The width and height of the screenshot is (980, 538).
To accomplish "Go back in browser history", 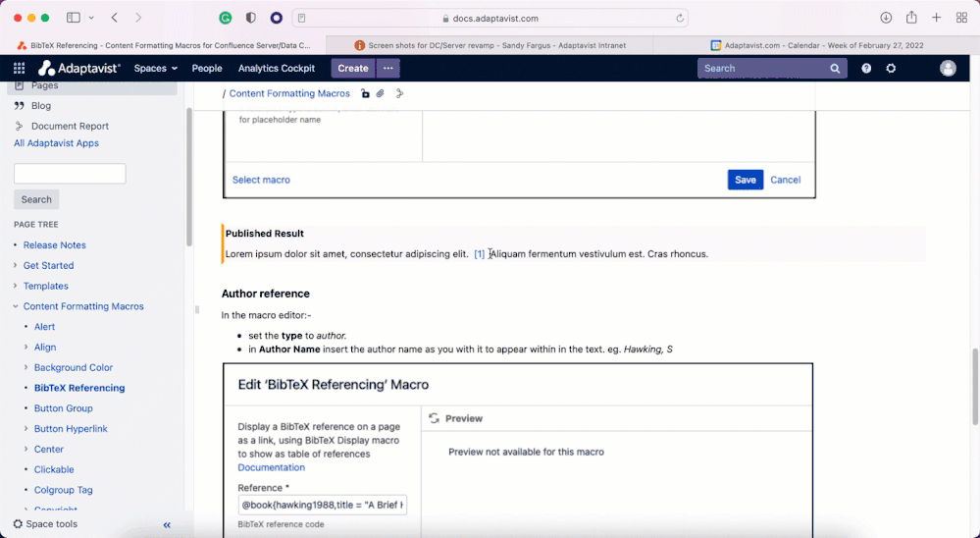I will pyautogui.click(x=115, y=18).
